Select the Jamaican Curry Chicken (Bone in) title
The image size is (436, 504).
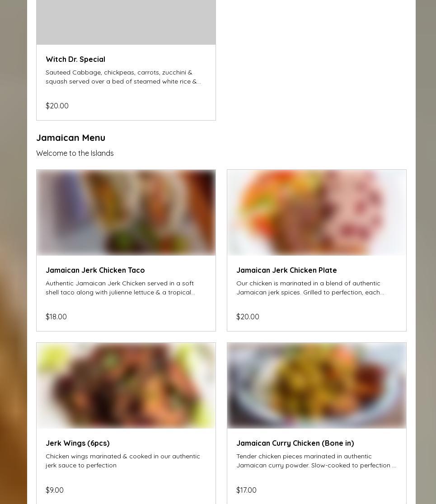coord(295,443)
